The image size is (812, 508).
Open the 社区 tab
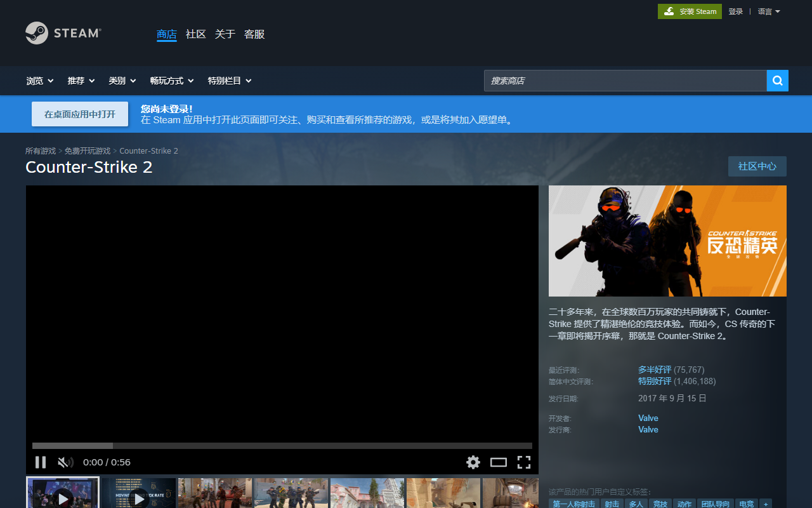click(x=196, y=34)
